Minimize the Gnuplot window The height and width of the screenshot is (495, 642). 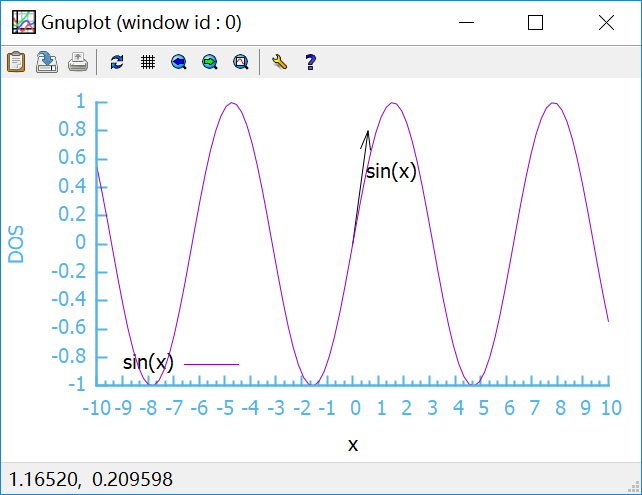tap(466, 23)
